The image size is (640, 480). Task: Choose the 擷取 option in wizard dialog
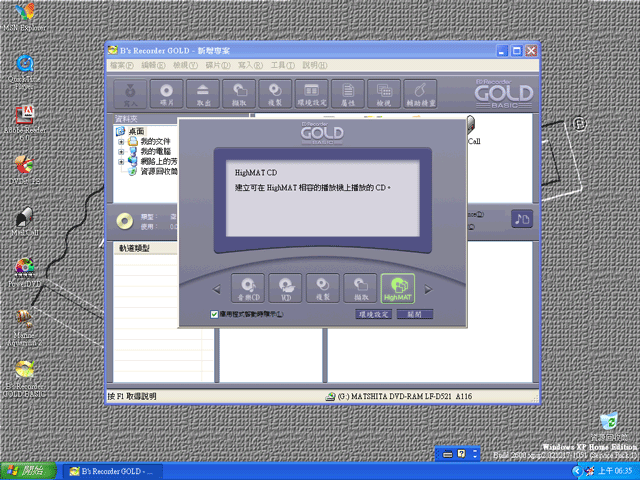pos(360,288)
